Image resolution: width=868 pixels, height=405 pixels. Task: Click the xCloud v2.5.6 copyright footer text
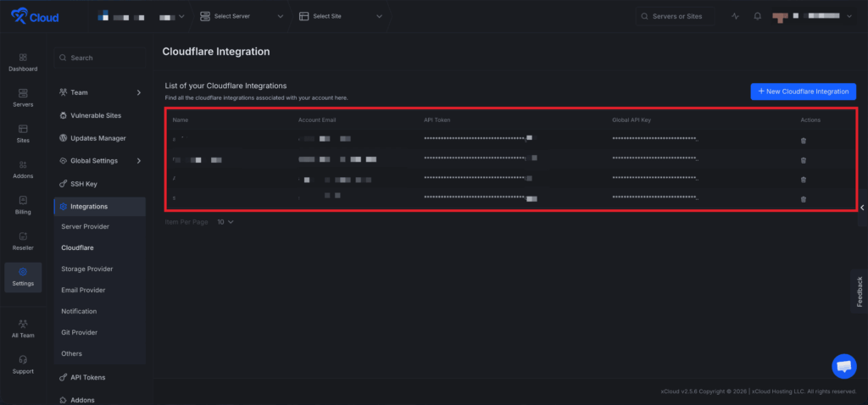point(759,391)
